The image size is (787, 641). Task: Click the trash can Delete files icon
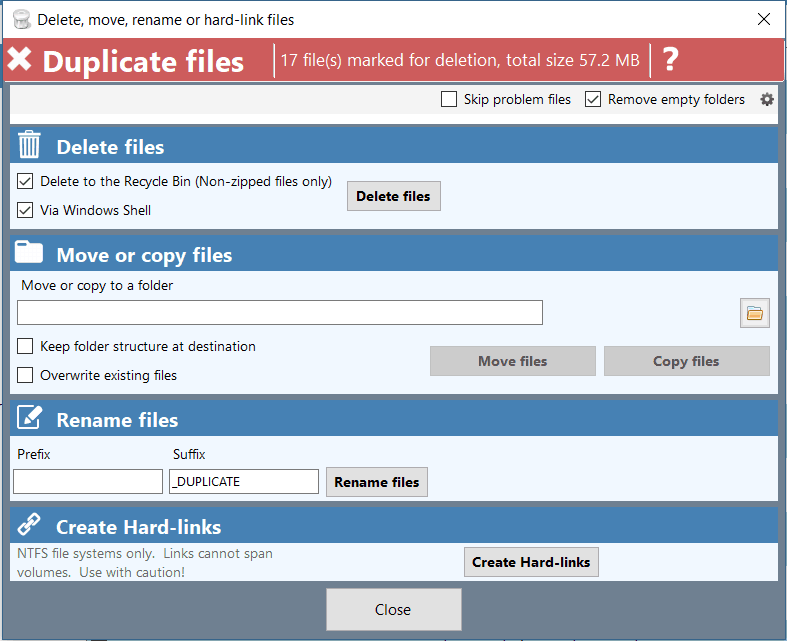29,145
